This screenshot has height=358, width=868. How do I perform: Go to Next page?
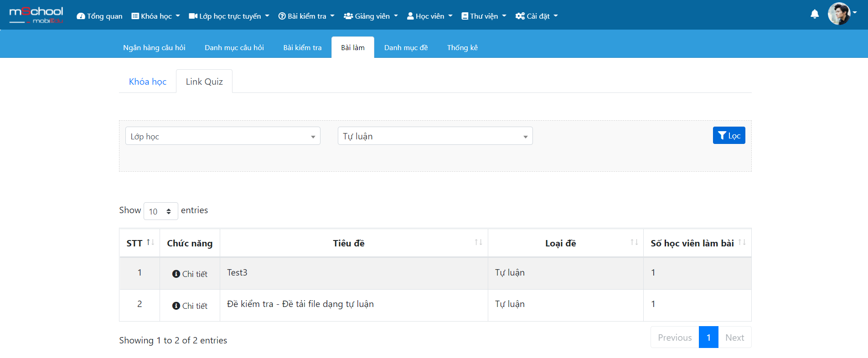click(x=734, y=338)
